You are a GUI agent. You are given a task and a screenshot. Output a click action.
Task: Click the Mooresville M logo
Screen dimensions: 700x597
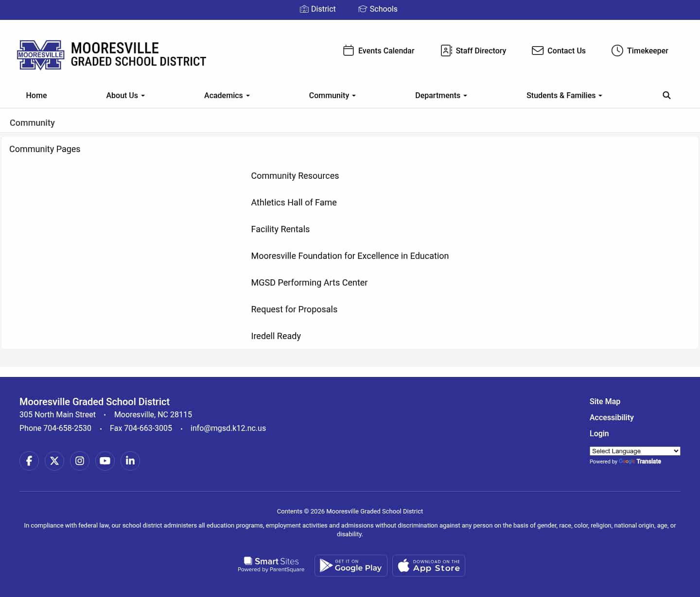click(x=40, y=54)
